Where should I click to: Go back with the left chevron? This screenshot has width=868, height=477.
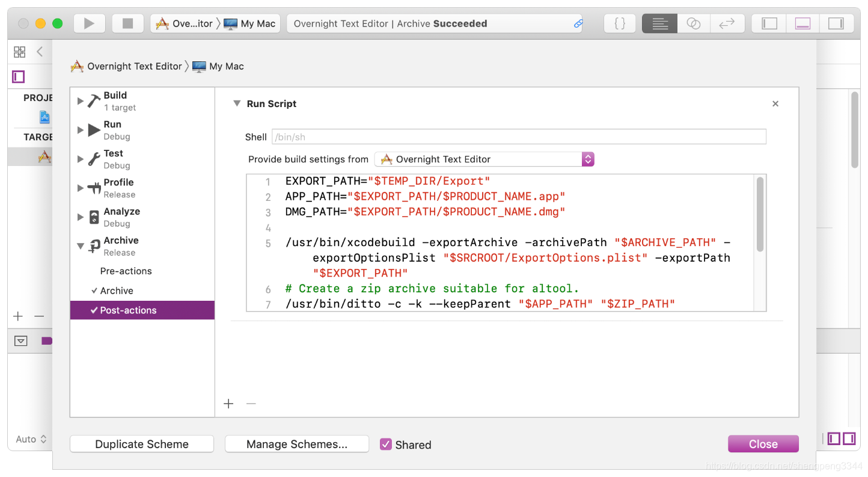pyautogui.click(x=40, y=52)
